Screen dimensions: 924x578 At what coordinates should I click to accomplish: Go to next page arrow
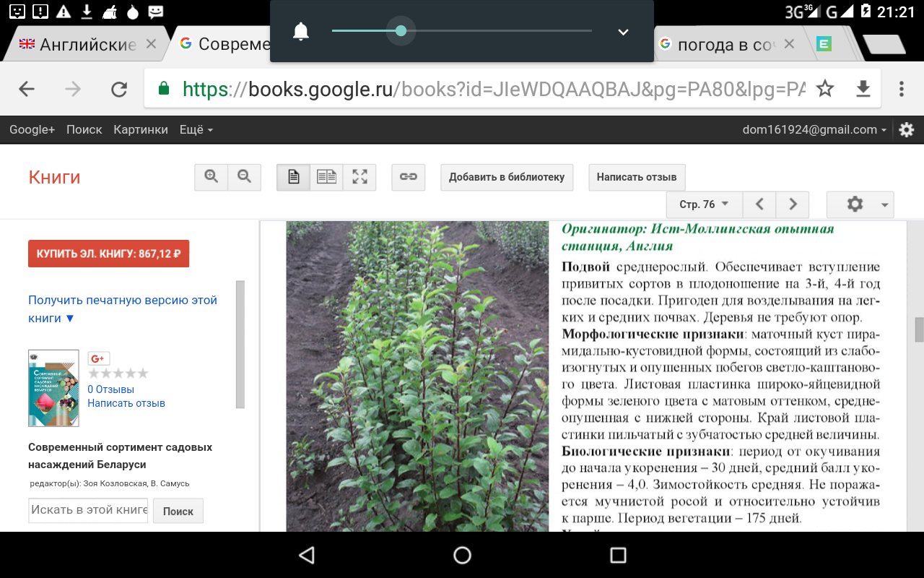tap(793, 204)
